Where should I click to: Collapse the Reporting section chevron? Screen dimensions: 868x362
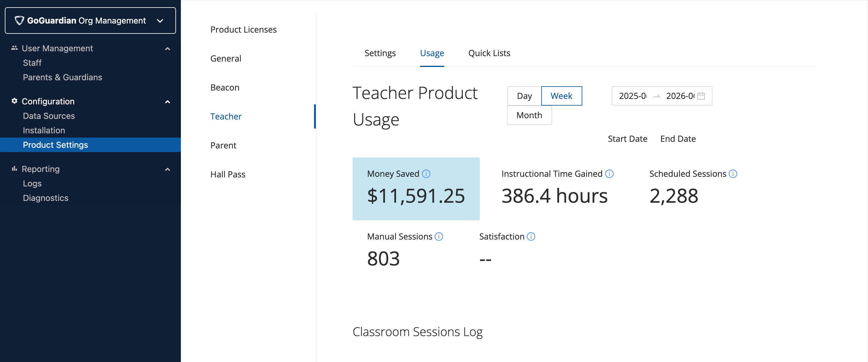click(x=168, y=169)
